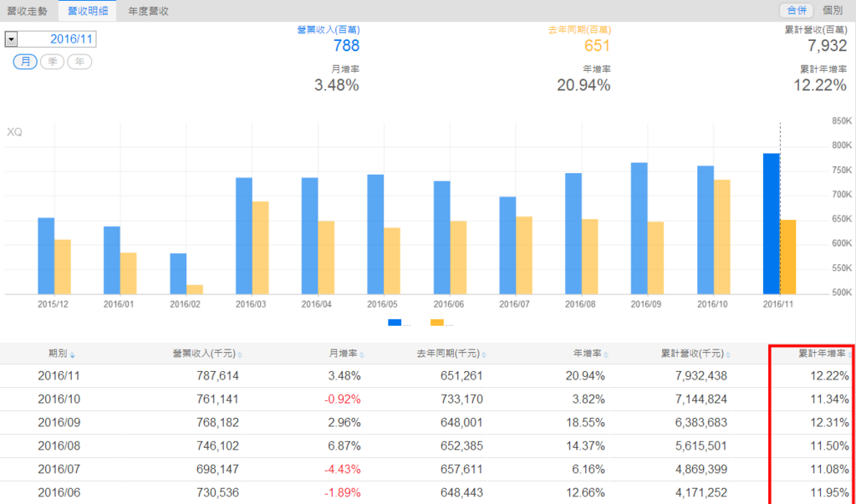Click the 2016/11 row period cell
The width and height of the screenshot is (856, 504).
pyautogui.click(x=59, y=375)
